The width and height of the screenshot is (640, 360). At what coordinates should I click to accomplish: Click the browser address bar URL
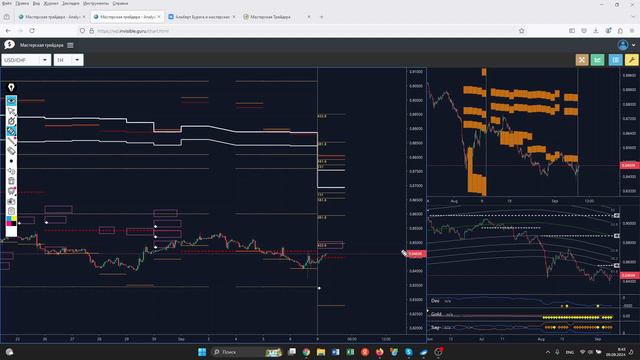click(x=133, y=31)
